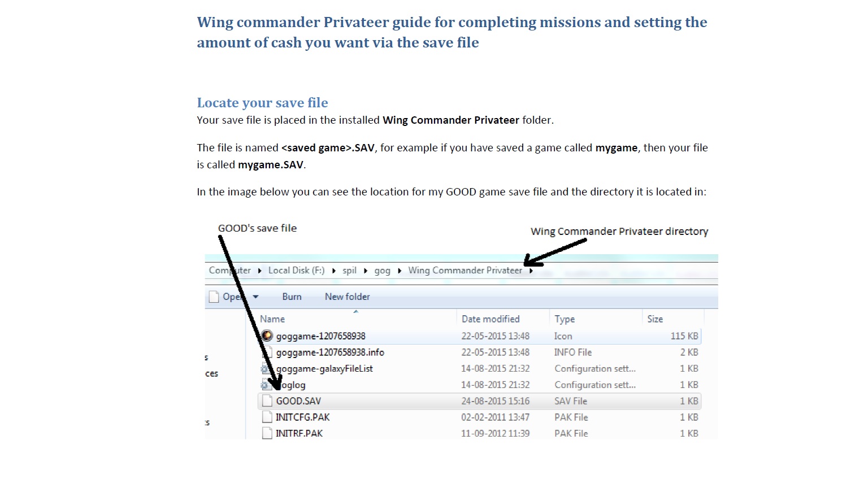Navigate to gog breadcrumb folder
868x488 pixels.
pyautogui.click(x=382, y=271)
